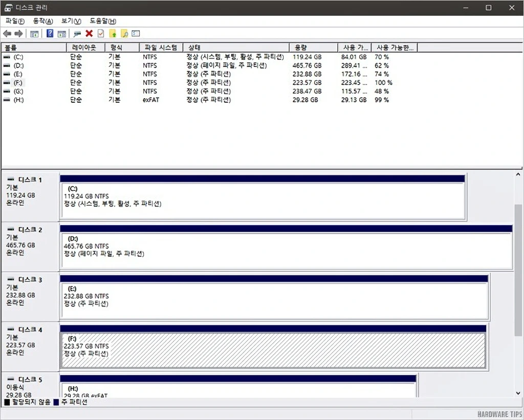This screenshot has height=420, width=524.
Task: Click the 48 % free value for G:
Action: (x=382, y=91)
